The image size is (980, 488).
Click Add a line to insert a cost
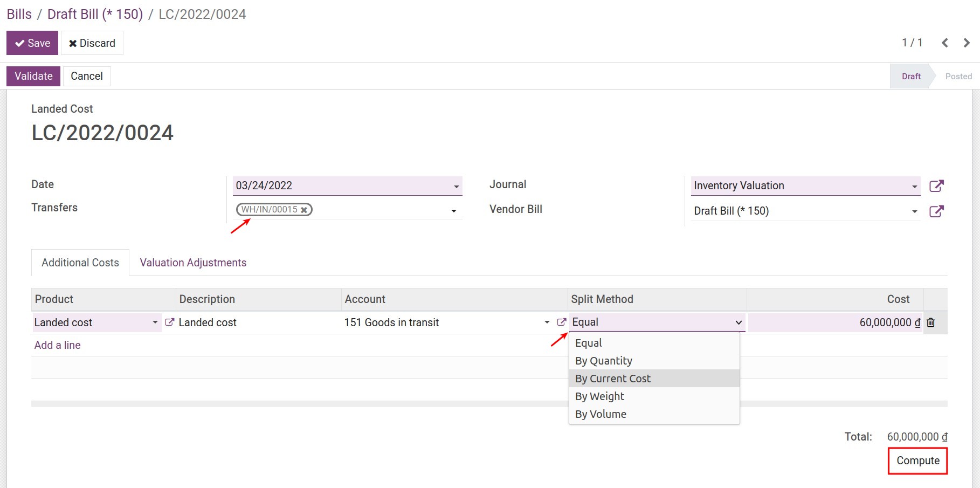(57, 345)
